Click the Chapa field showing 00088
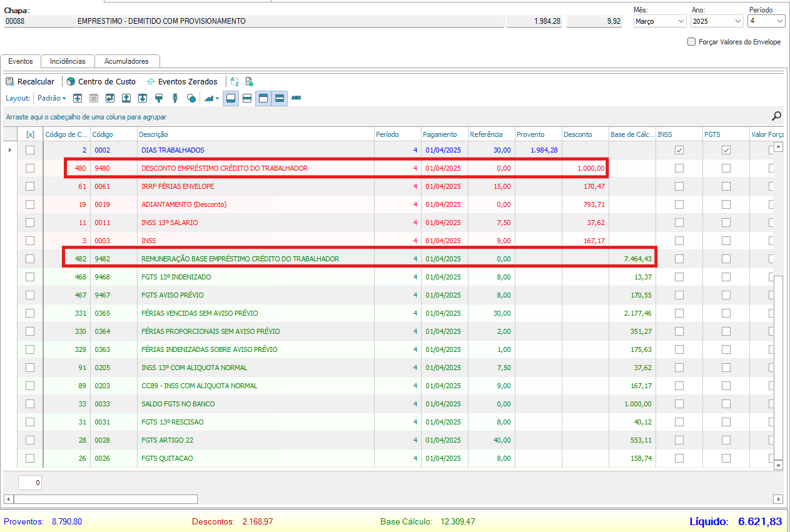The height and width of the screenshot is (532, 790). pos(39,21)
